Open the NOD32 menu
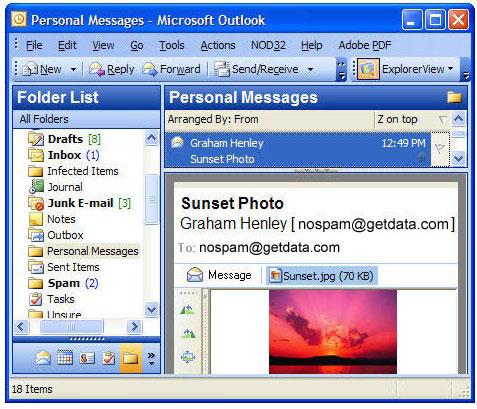Screen dimensions: 477x409 pos(268,45)
